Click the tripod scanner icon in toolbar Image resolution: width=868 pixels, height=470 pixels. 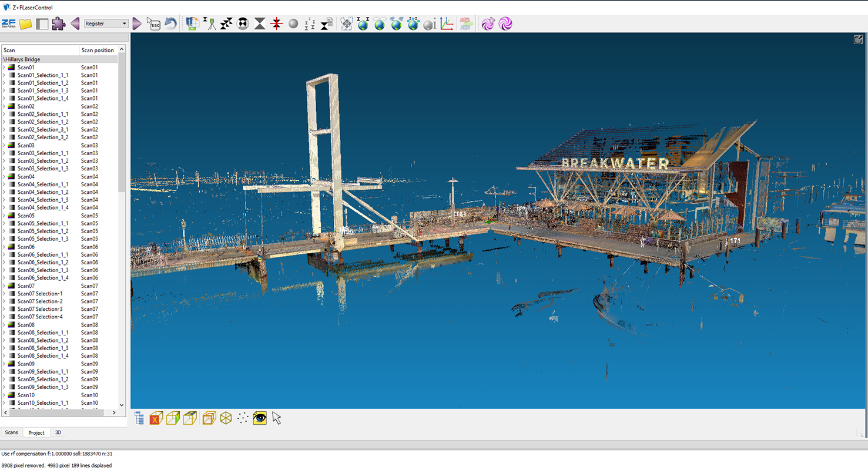pyautogui.click(x=209, y=24)
